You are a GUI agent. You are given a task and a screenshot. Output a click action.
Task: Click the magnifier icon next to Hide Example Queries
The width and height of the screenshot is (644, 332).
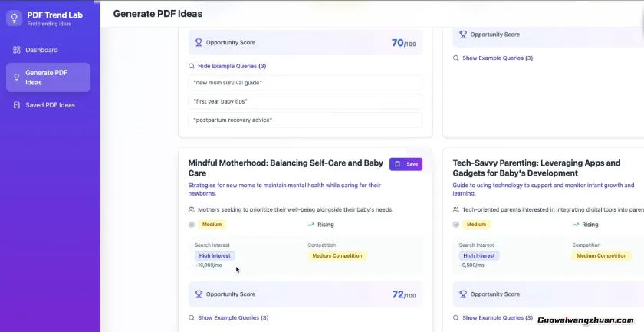tap(192, 66)
